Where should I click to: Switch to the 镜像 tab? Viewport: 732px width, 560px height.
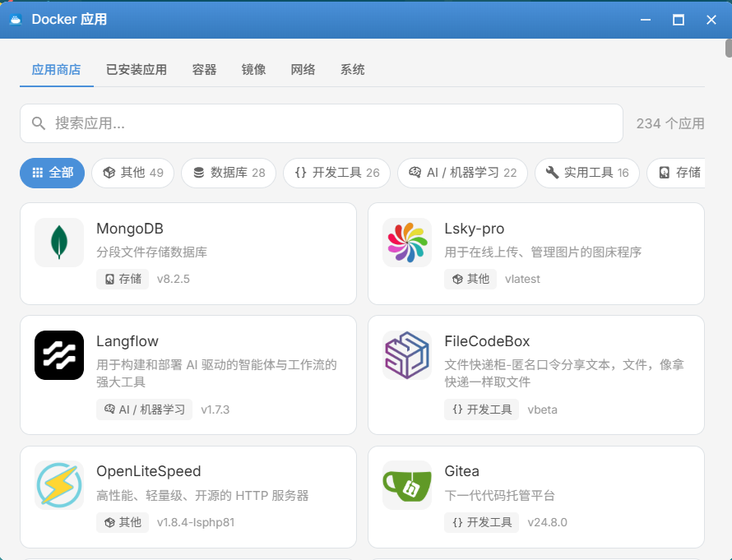coord(253,70)
